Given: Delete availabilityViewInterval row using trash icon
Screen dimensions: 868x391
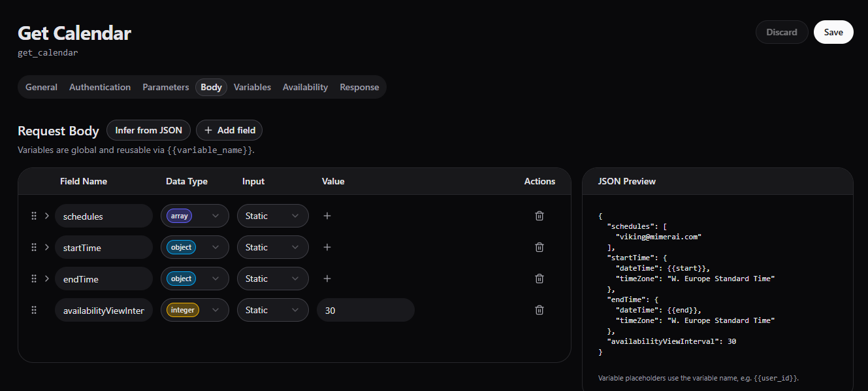Looking at the screenshot, I should click(x=539, y=310).
